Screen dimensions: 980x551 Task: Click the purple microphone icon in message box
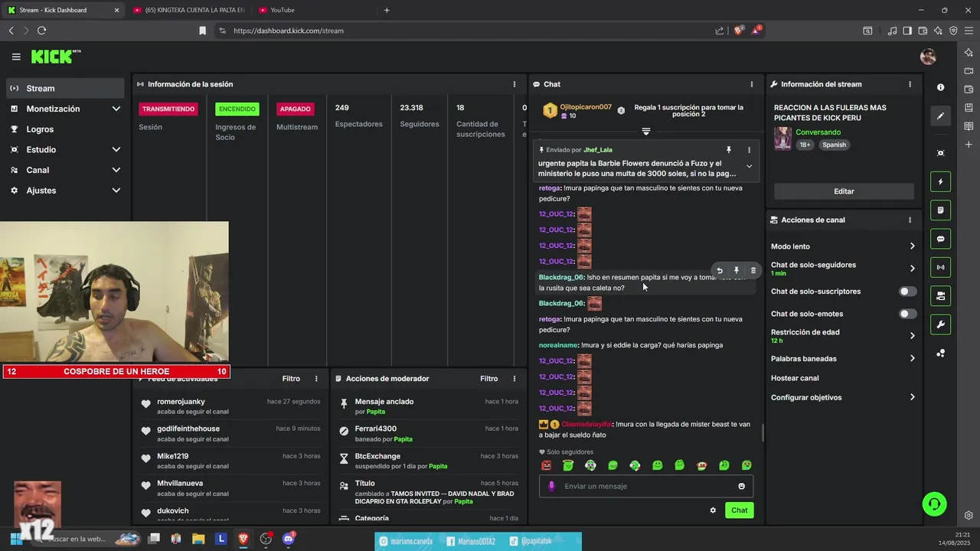tap(551, 486)
